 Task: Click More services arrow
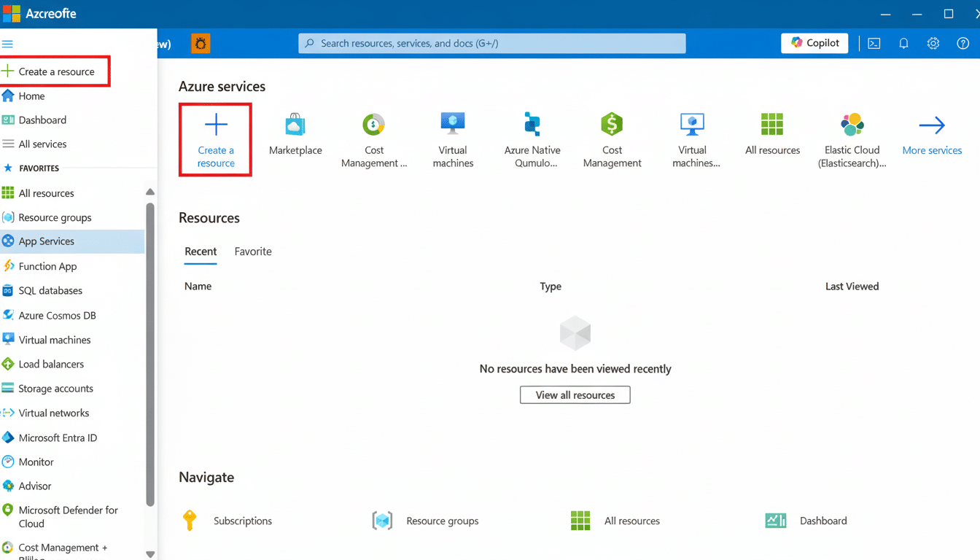(x=932, y=139)
